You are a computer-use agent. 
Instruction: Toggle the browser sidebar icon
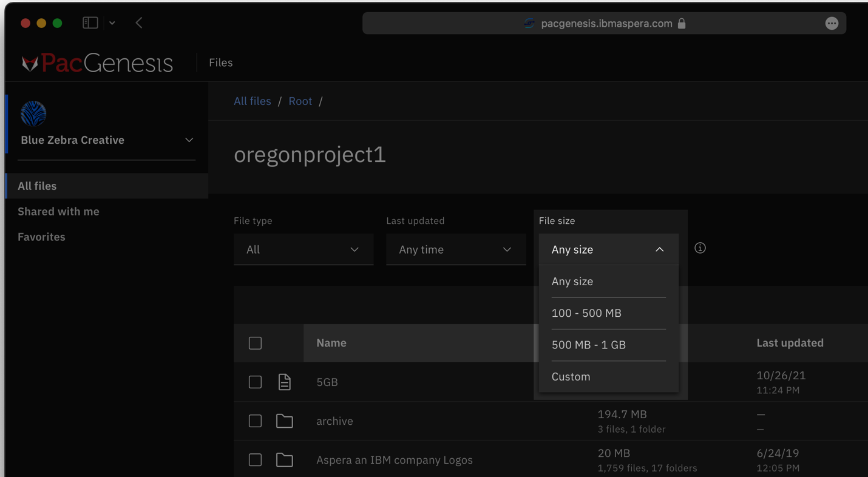click(90, 23)
